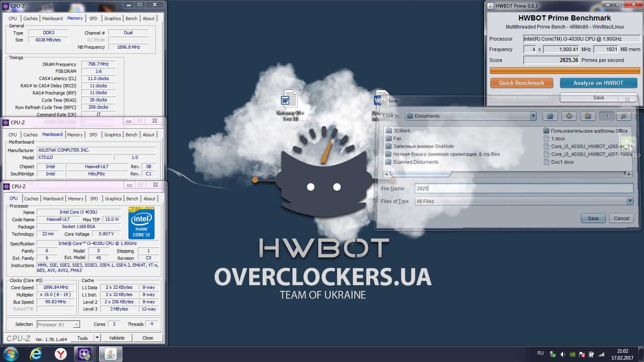
Task: Open the Scanned Documents folder
Action: click(x=412, y=162)
